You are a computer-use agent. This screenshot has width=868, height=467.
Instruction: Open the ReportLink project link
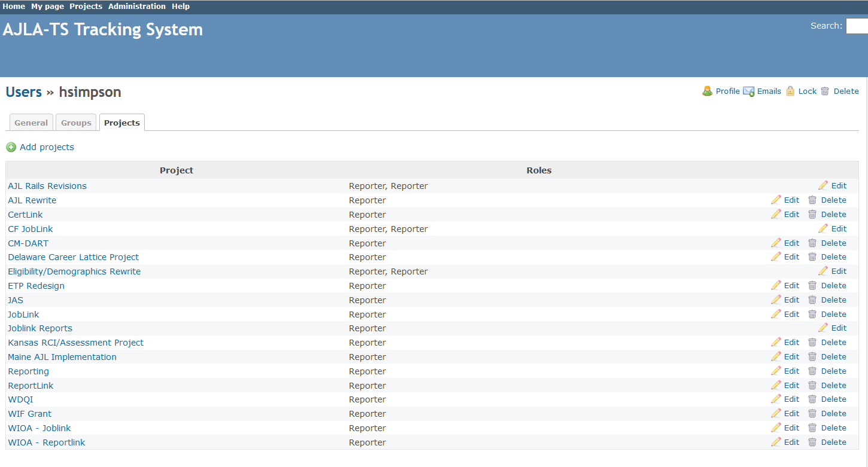click(x=31, y=386)
